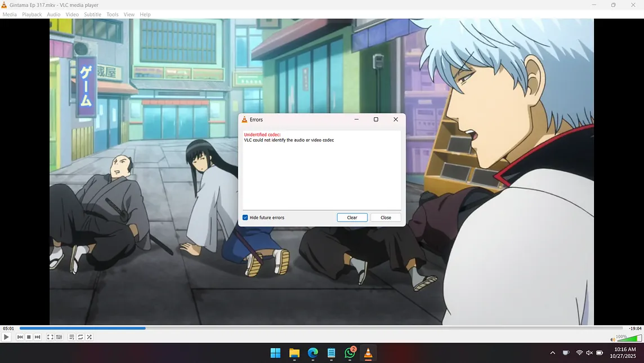Open the Subtitle menu
The image size is (644, 363).
(x=92, y=15)
